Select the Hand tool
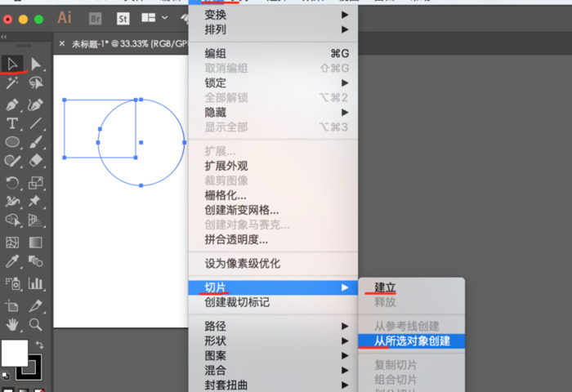Screen dimensions: 572x392 [12, 324]
